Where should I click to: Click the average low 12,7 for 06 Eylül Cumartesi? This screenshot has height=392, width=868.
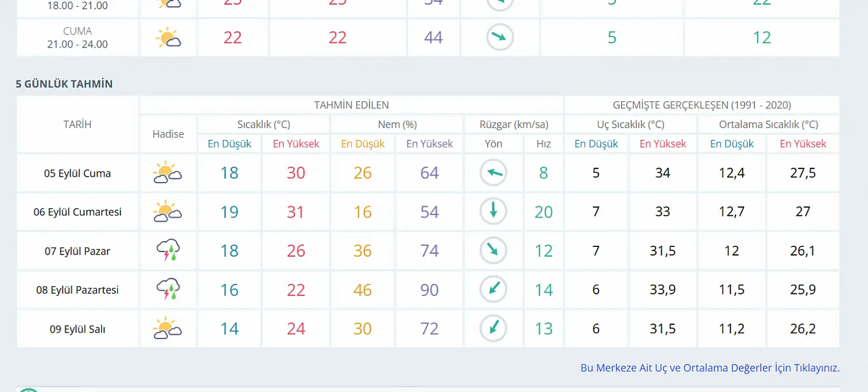[x=732, y=211]
